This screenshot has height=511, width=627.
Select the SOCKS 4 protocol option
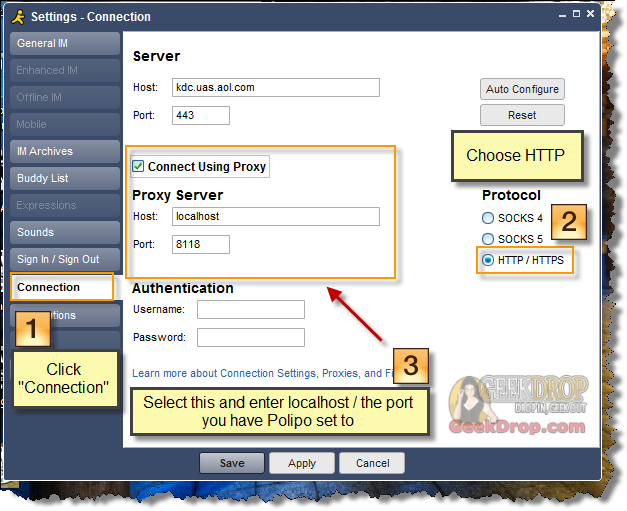point(488,218)
